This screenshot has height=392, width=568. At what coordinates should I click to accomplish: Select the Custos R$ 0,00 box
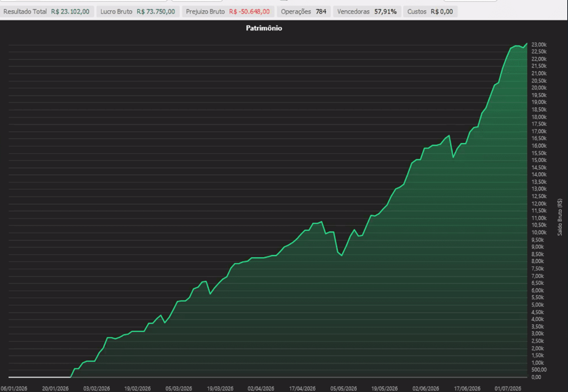[x=430, y=12]
